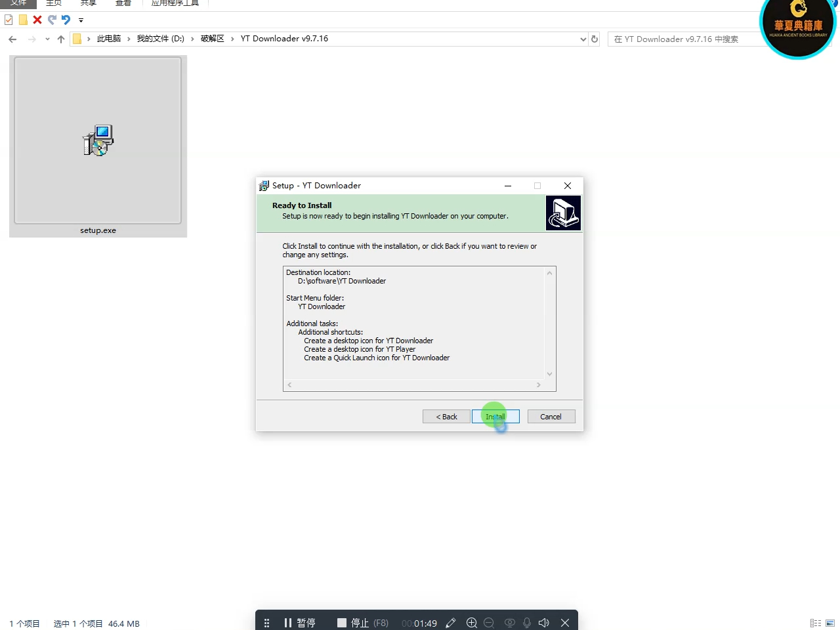
Task: Open the annotation pencil tool on recording toolbar
Action: (451, 623)
